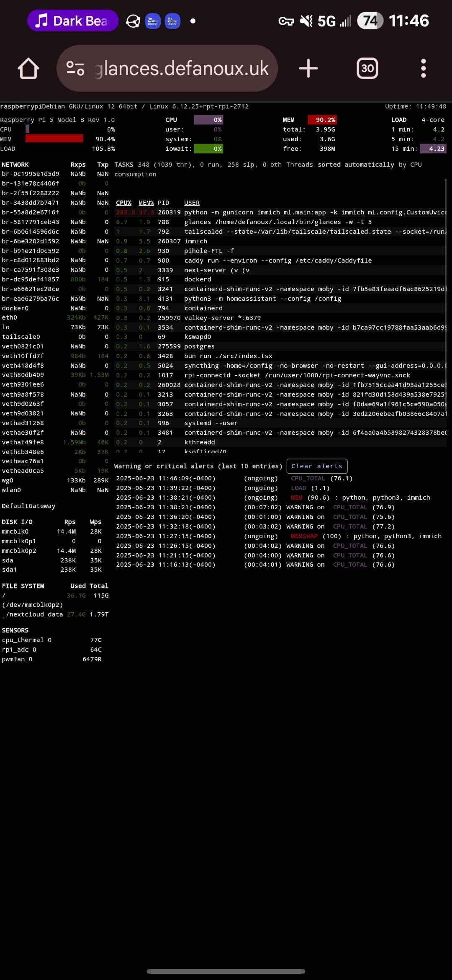Click the PID column header
452x980 pixels.
coord(163,203)
